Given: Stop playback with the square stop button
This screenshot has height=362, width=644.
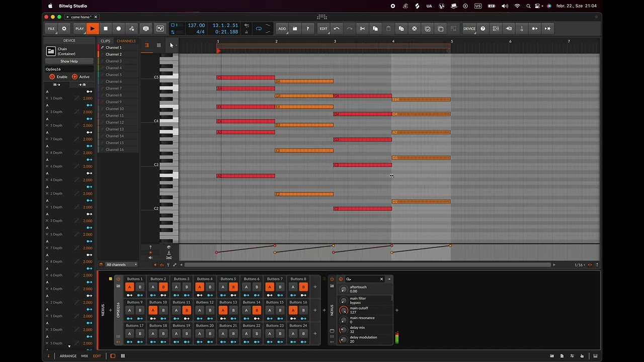Looking at the screenshot, I should click(x=106, y=29).
